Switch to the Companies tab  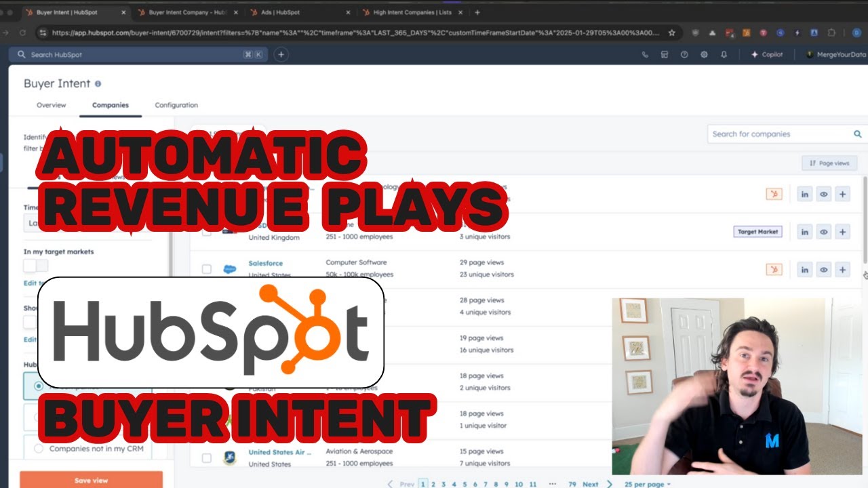point(111,105)
